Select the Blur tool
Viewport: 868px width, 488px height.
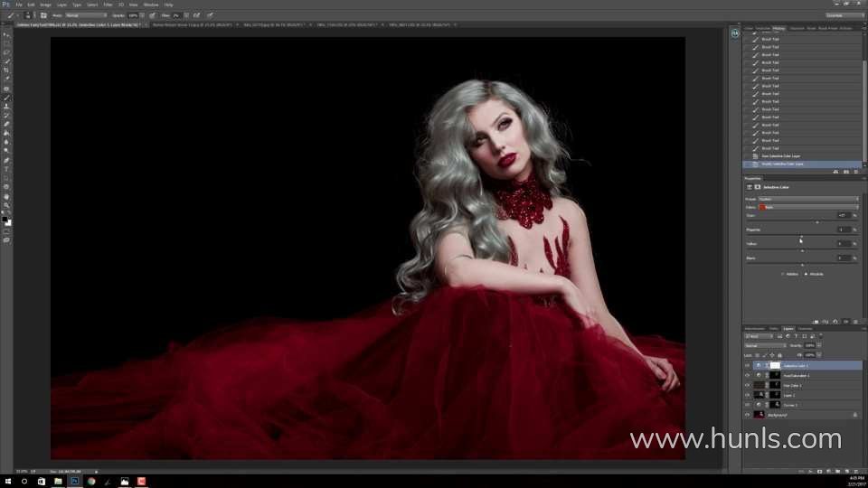pos(6,142)
